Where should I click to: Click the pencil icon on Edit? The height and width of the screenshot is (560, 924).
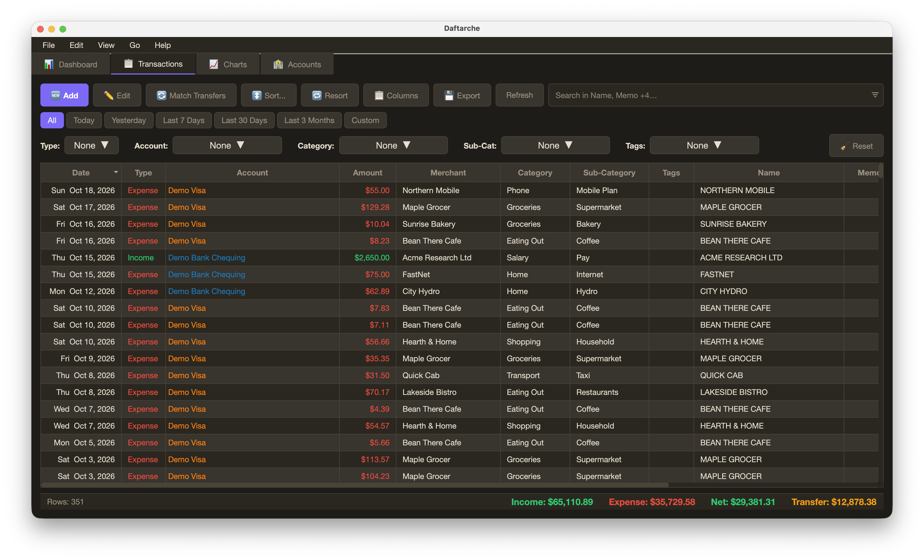109,96
